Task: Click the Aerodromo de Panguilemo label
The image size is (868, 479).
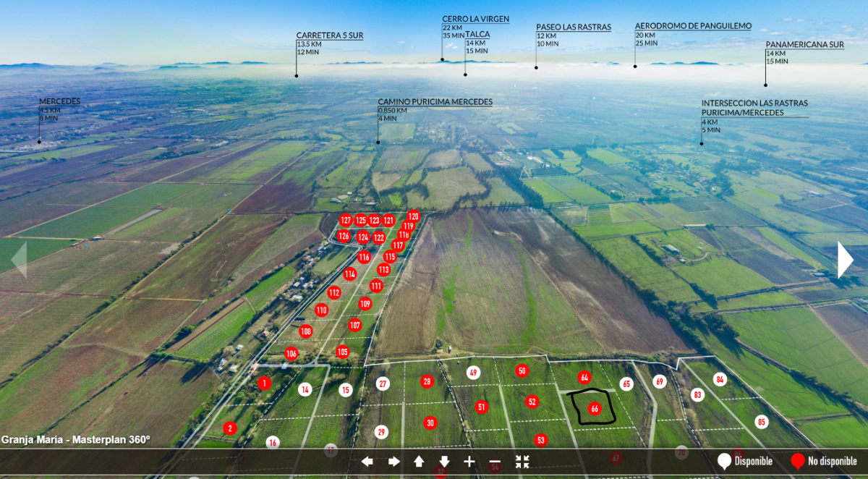Action: point(692,26)
